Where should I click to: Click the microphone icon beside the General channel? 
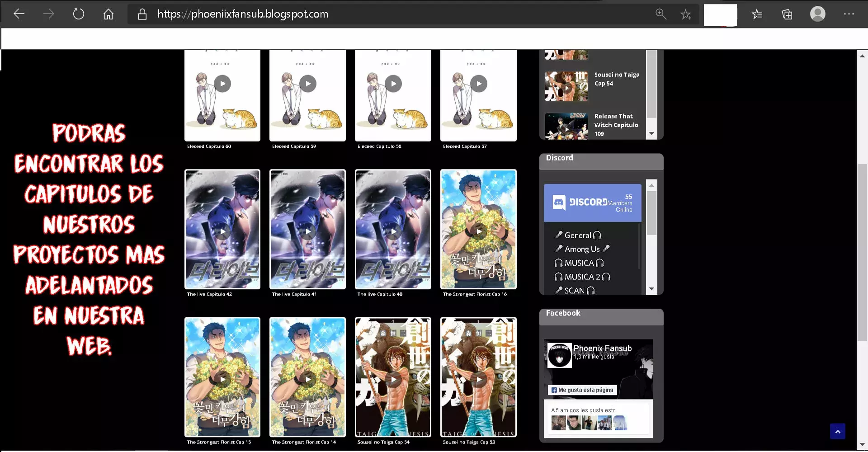pyautogui.click(x=559, y=235)
